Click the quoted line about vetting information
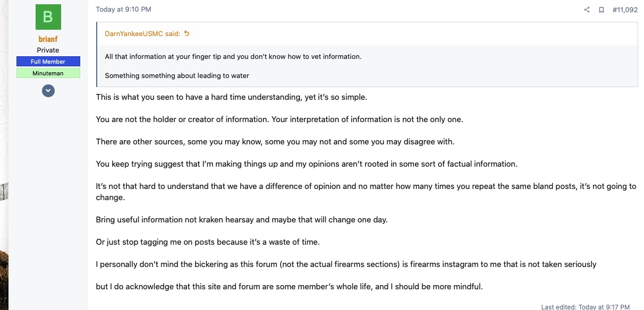This screenshot has width=644, height=310. (x=233, y=56)
